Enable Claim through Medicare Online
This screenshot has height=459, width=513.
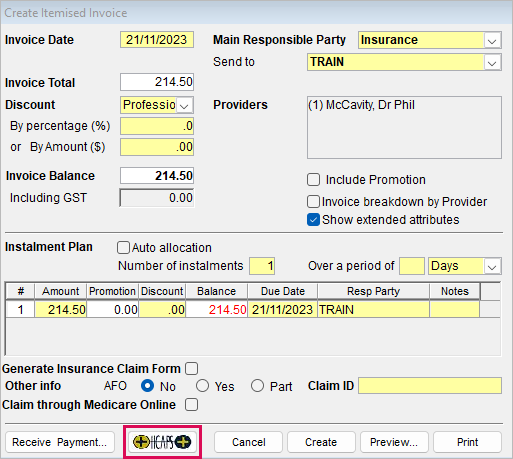[x=192, y=405]
